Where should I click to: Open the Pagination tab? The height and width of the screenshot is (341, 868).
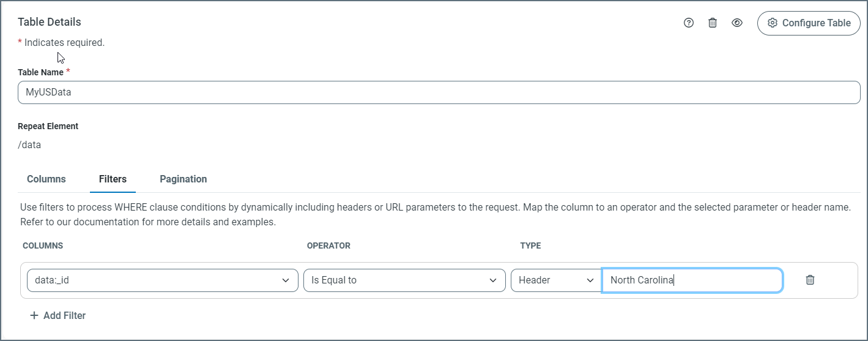[184, 179]
